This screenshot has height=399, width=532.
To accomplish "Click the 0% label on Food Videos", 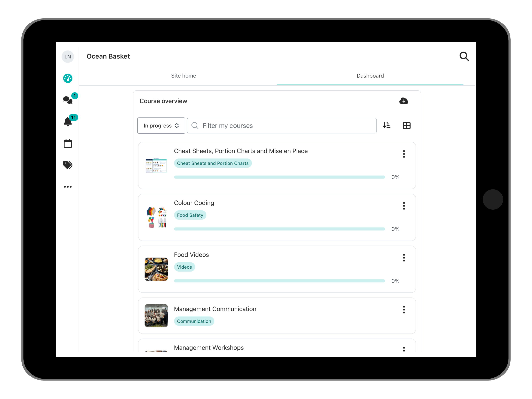I will click(x=395, y=281).
